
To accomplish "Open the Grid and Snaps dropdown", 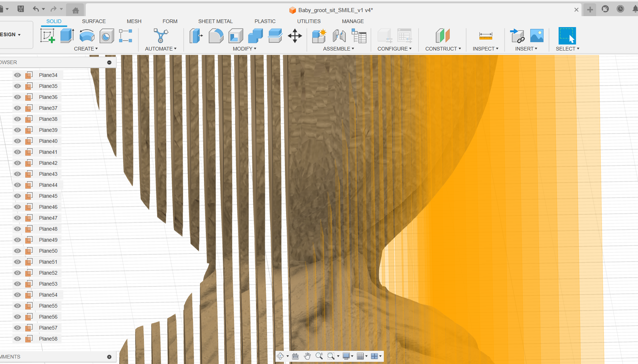I will pos(362,356).
